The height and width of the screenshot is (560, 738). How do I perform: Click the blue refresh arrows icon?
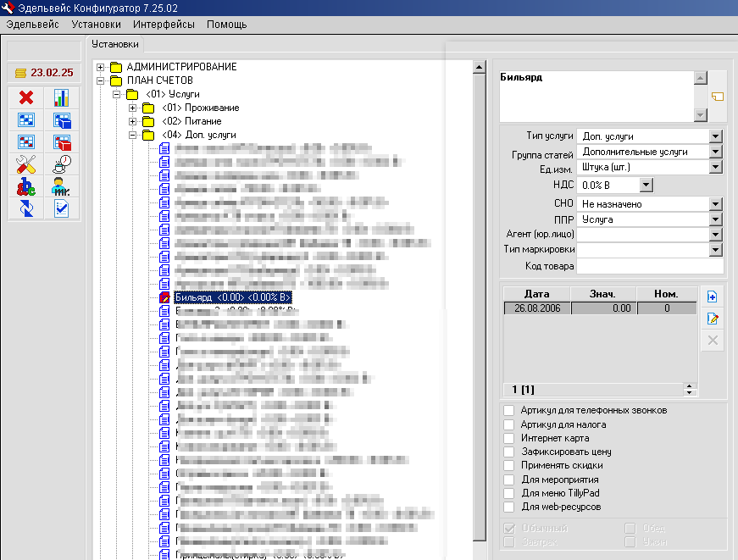pyautogui.click(x=25, y=208)
